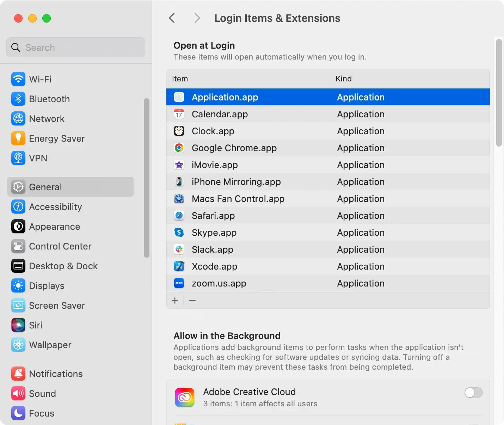Open Notifications settings label
The height and width of the screenshot is (425, 504).
click(56, 374)
